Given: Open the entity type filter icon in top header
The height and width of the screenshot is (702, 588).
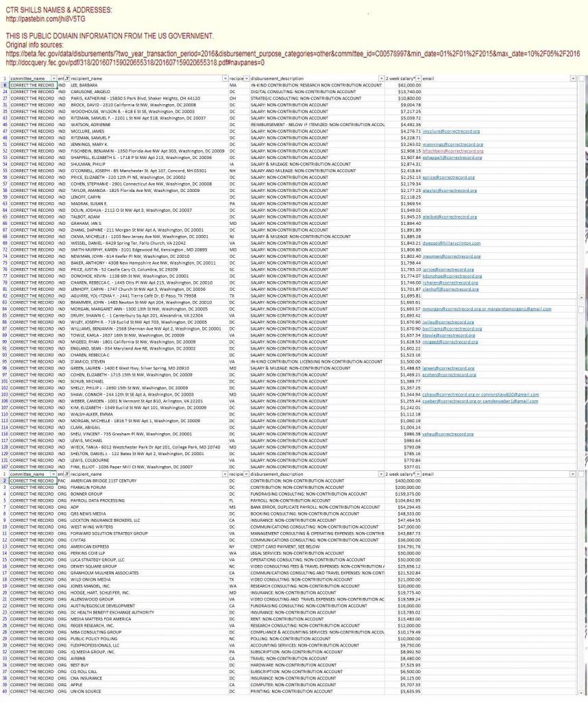Looking at the screenshot, I should pyautogui.click(x=66, y=79).
